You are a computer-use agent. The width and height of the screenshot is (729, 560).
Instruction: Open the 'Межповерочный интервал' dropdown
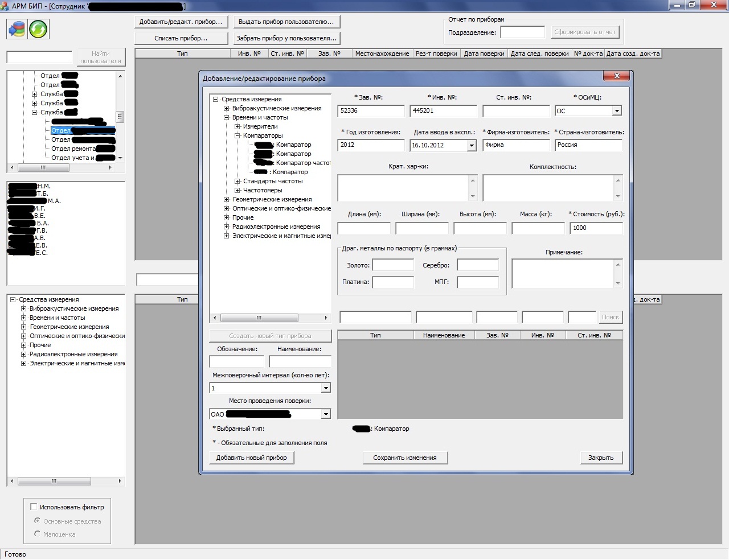click(326, 388)
